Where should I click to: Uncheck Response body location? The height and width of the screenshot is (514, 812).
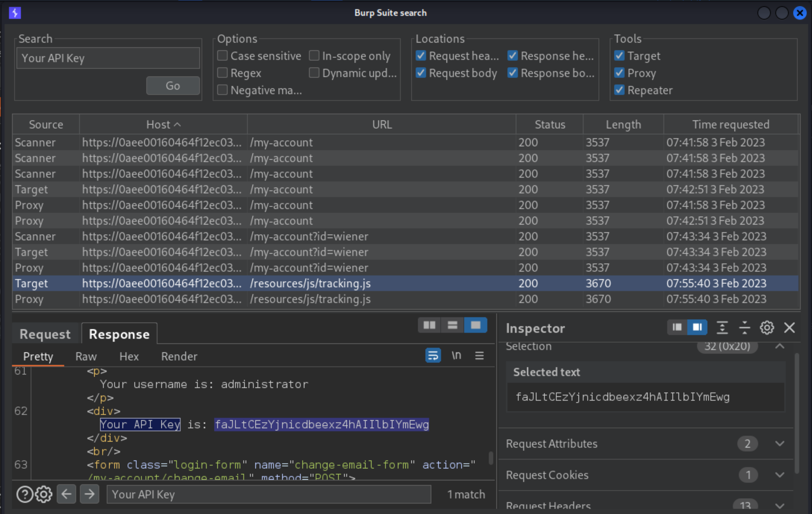click(x=513, y=73)
